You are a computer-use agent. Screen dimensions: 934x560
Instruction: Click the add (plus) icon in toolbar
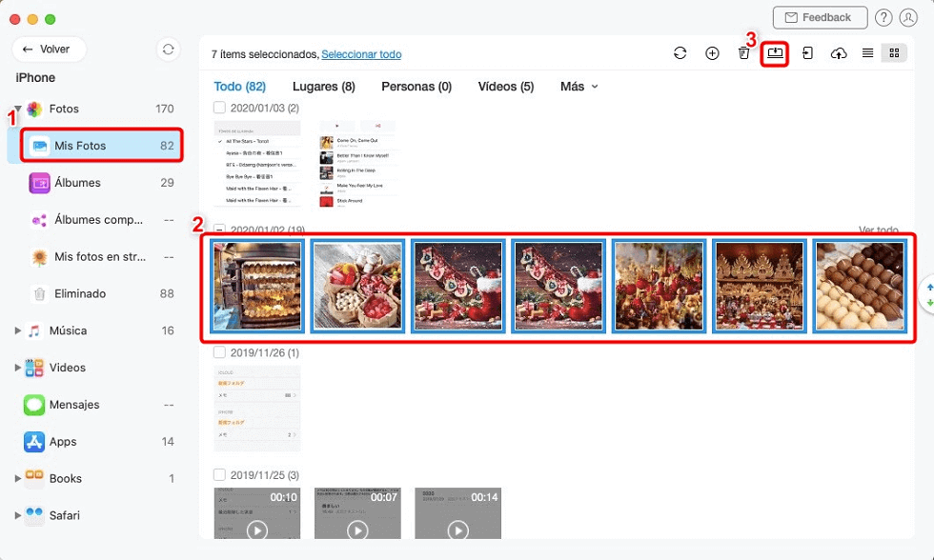point(712,53)
